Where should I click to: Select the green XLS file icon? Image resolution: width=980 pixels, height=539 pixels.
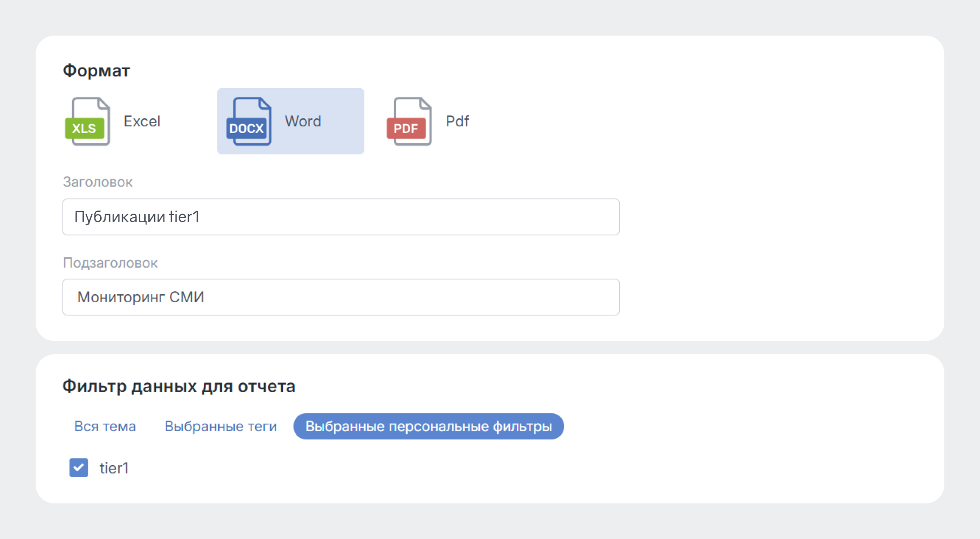[x=88, y=122]
